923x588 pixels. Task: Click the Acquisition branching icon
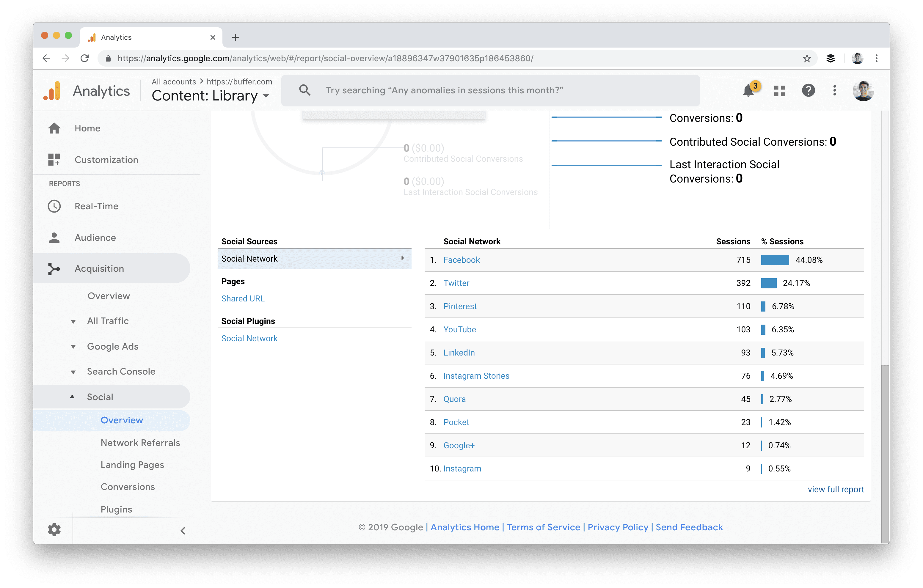[x=54, y=269]
